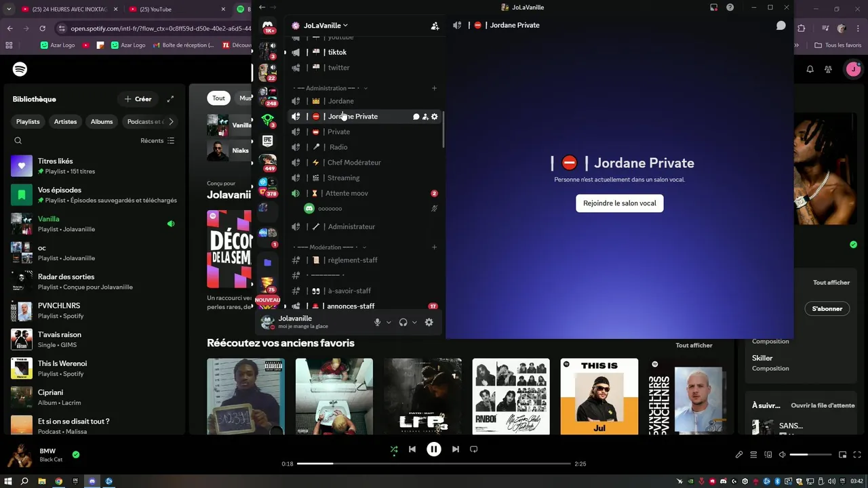Add channel to Administration category
868x488 pixels.
click(435, 88)
